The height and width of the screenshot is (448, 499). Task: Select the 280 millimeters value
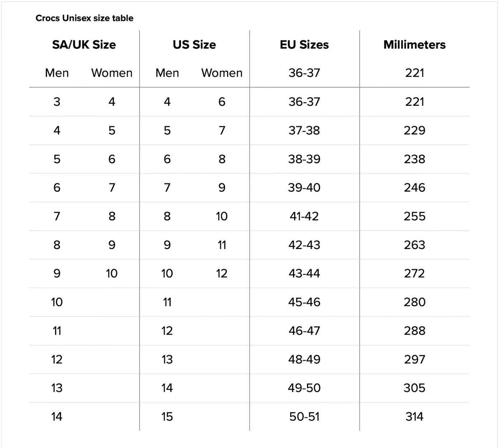click(414, 302)
